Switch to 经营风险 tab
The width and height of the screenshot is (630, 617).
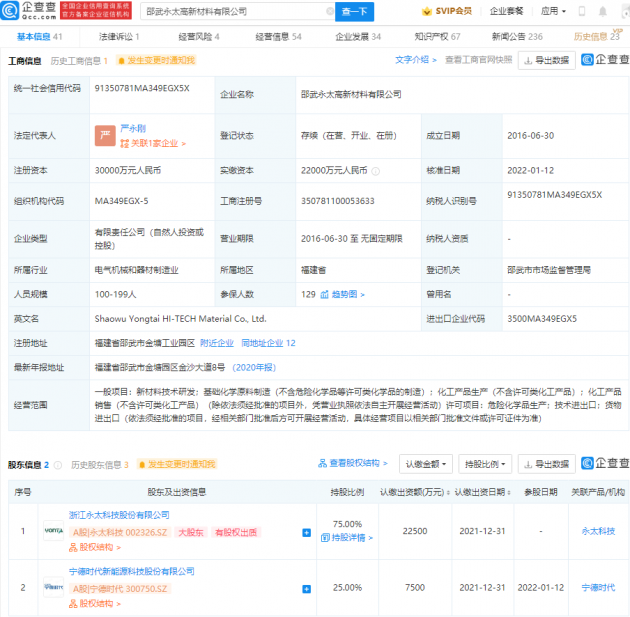tap(198, 37)
